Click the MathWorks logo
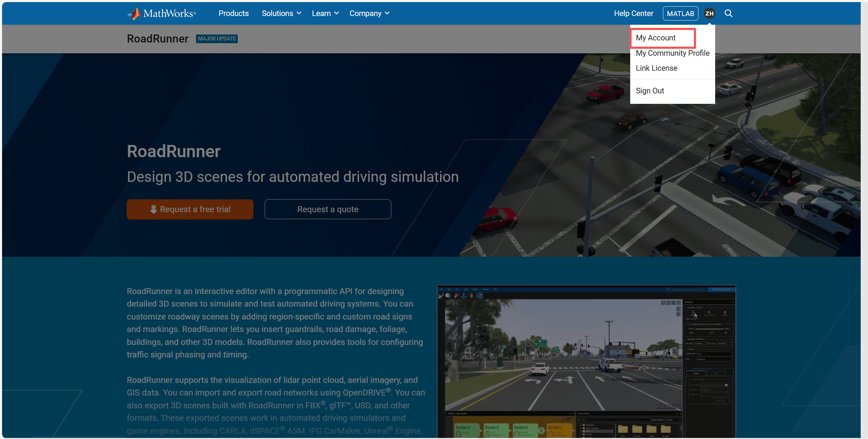Screen dimensions: 868x439 pyautogui.click(x=162, y=13)
